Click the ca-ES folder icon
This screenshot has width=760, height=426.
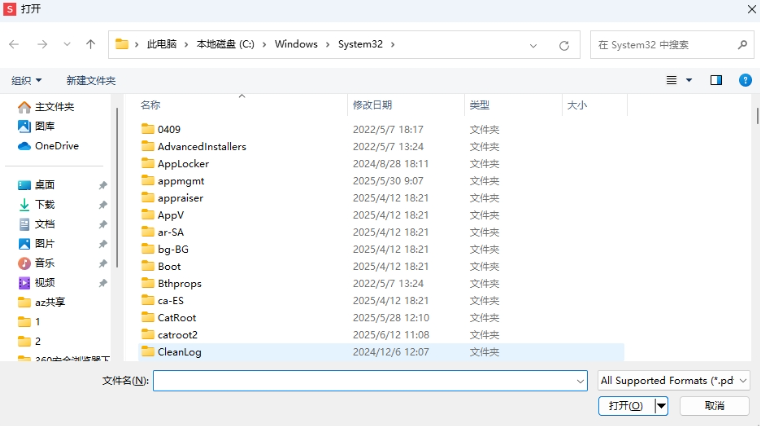[x=148, y=300]
